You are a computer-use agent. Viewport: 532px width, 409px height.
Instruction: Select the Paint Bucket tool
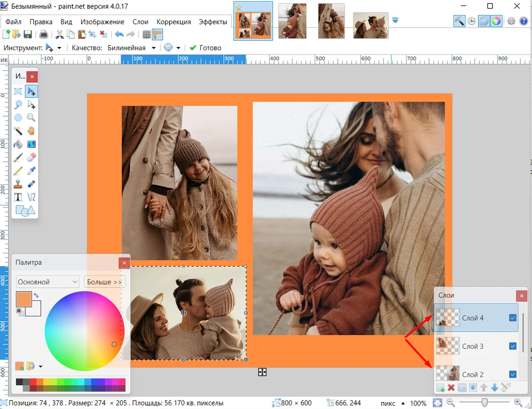click(18, 144)
